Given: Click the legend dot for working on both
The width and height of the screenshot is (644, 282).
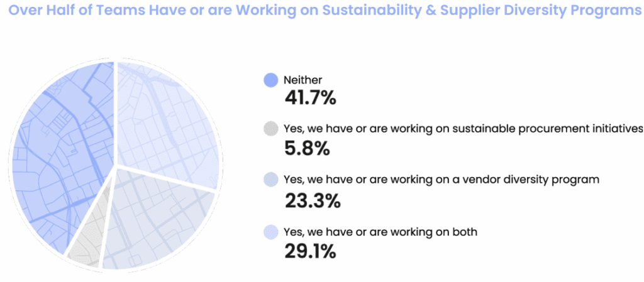Looking at the screenshot, I should pyautogui.click(x=271, y=232).
